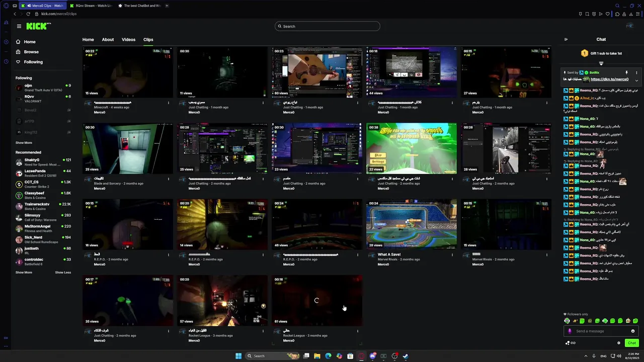Expand the pinned BotRix message chevron
644x362 pixels.
click(636, 80)
